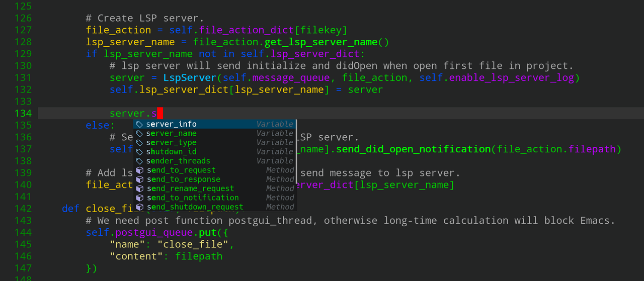
Task: Click the cube icon beside send_to_notification
Action: pos(139,198)
